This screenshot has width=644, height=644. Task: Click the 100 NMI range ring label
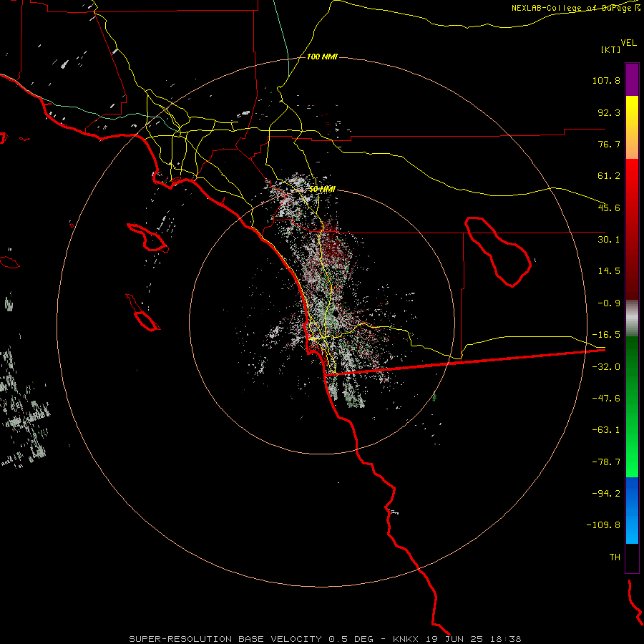click(x=322, y=57)
